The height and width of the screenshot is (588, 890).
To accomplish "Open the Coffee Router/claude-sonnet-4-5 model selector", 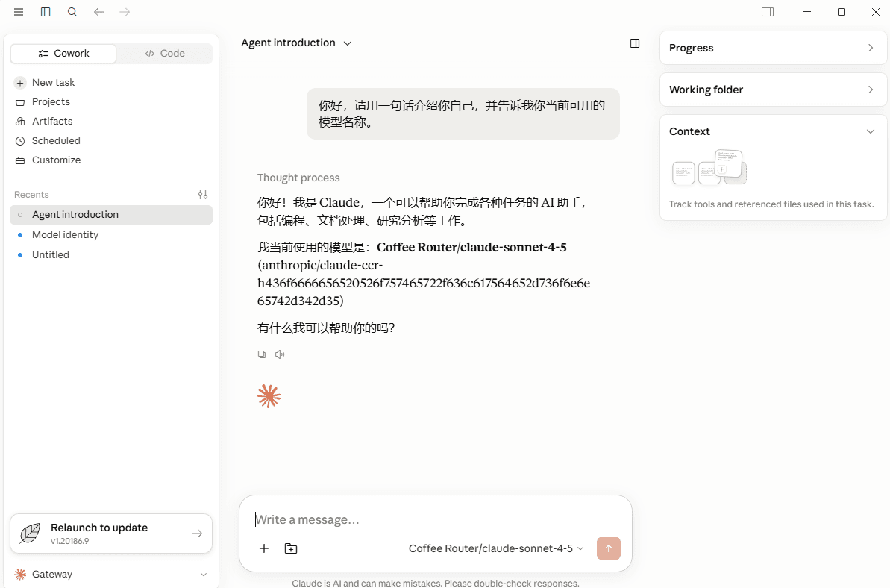I will click(496, 548).
